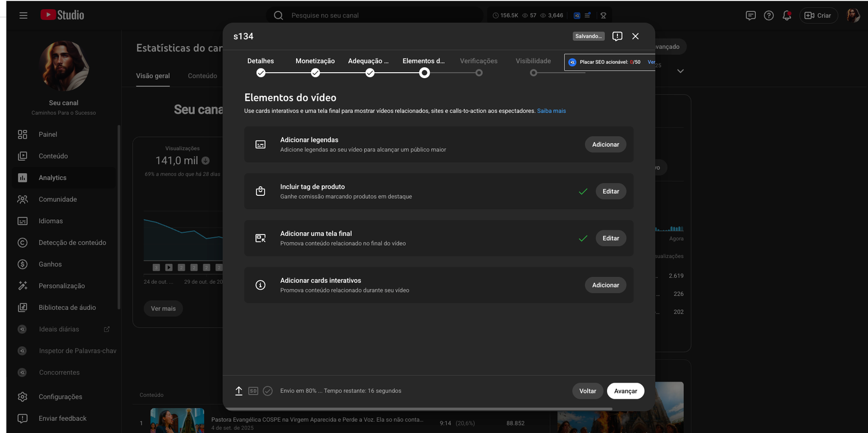The image size is (868, 433).
Task: Click the views info icon beside 141,0 mil
Action: (x=206, y=161)
